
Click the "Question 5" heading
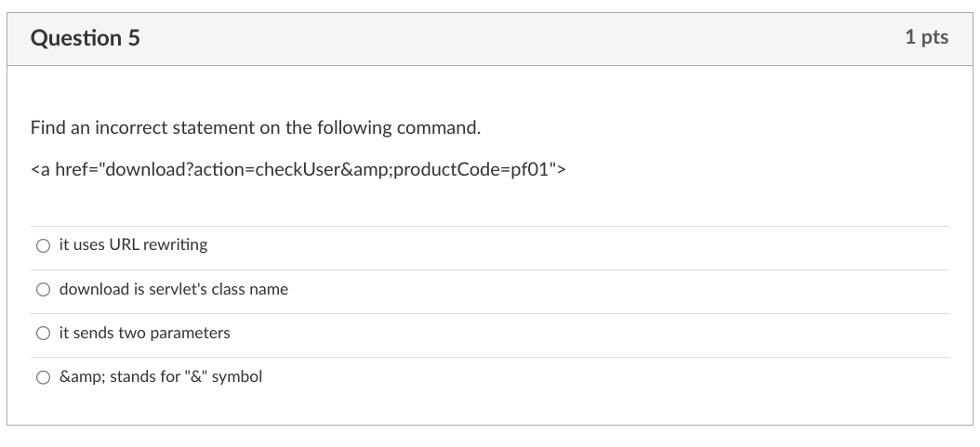pos(85,38)
